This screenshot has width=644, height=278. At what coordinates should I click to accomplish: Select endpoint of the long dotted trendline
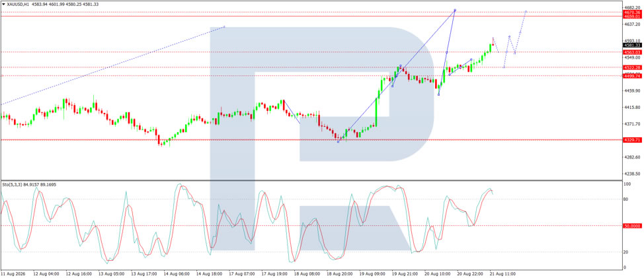point(224,27)
